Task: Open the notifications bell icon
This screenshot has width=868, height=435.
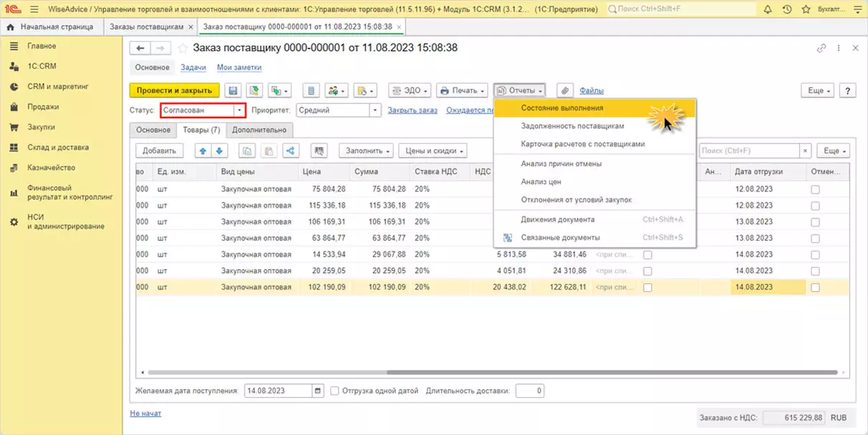Action: (x=768, y=9)
